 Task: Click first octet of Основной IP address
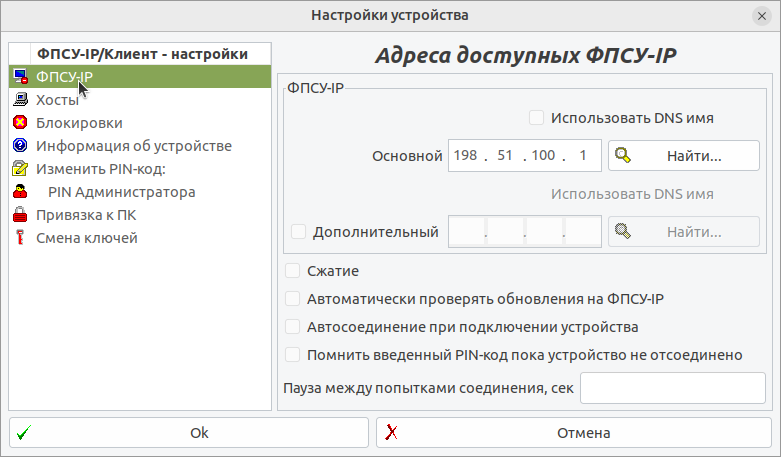pyautogui.click(x=466, y=156)
